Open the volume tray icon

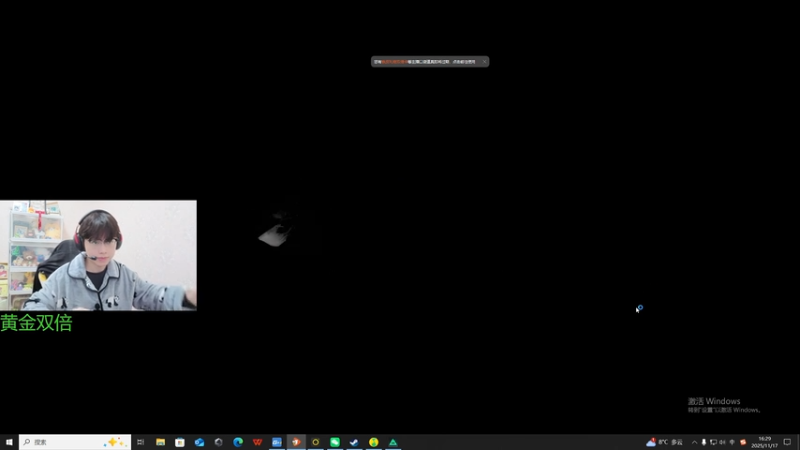722,442
